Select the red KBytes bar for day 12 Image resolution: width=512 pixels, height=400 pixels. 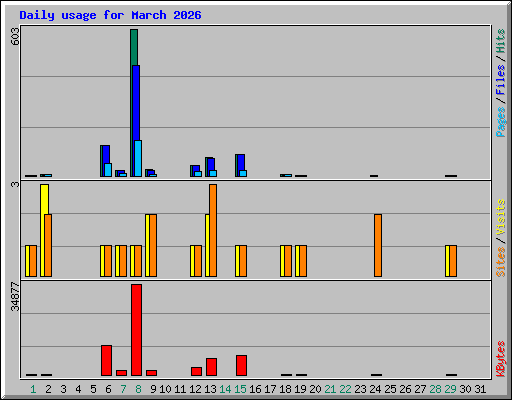pyautogui.click(x=196, y=371)
